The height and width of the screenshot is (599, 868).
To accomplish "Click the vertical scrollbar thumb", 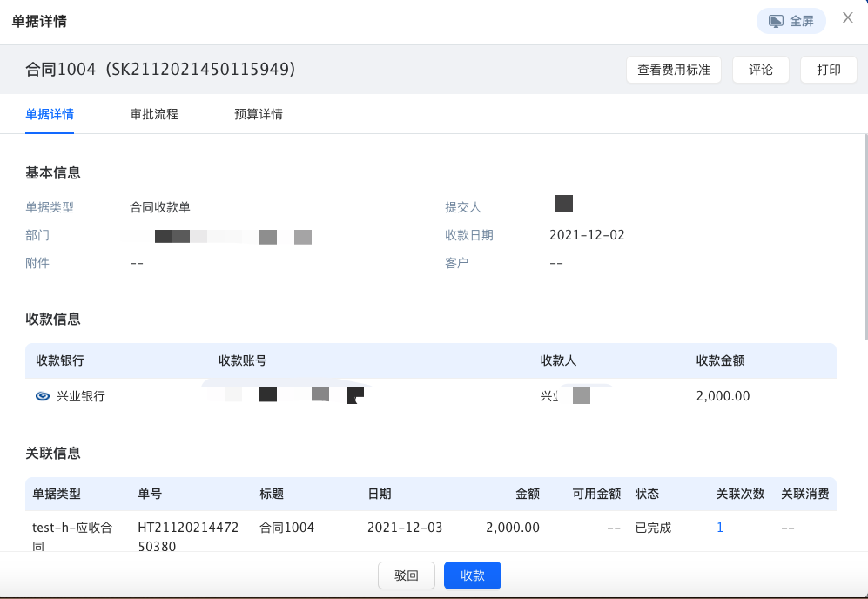I will 865,237.
